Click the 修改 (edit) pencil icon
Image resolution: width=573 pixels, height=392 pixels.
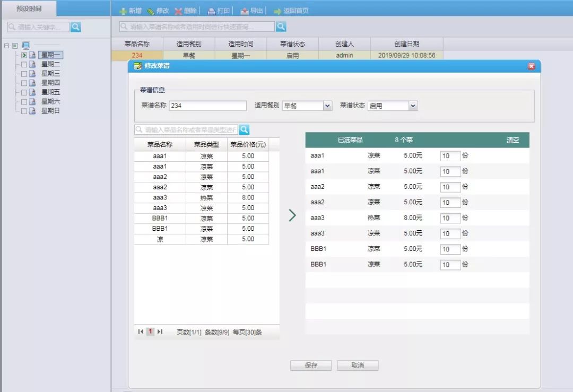(x=151, y=11)
